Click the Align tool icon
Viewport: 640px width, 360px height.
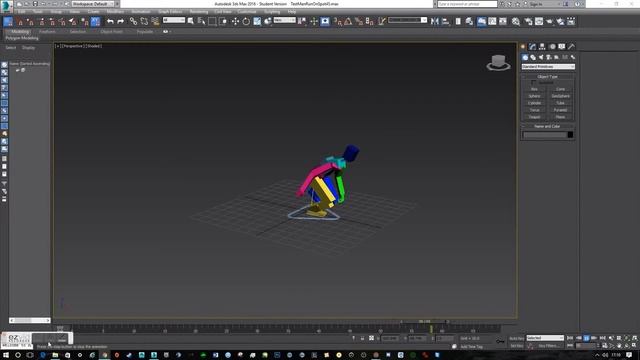coord(445,21)
